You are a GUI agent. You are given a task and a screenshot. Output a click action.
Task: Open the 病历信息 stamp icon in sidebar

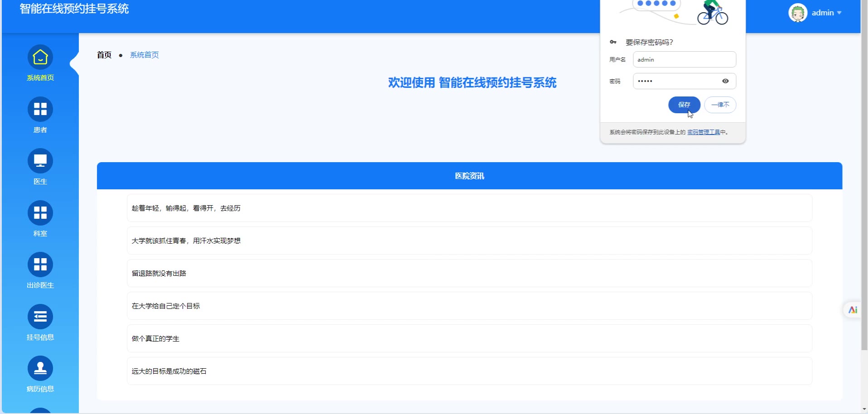point(40,368)
